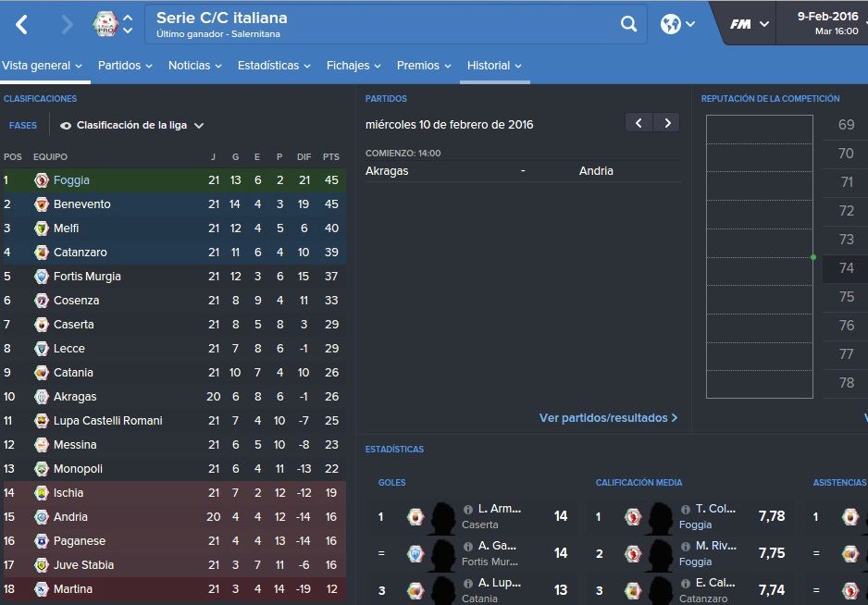The image size is (868, 605).
Task: Click green reputation marker on chart
Action: pos(813,257)
